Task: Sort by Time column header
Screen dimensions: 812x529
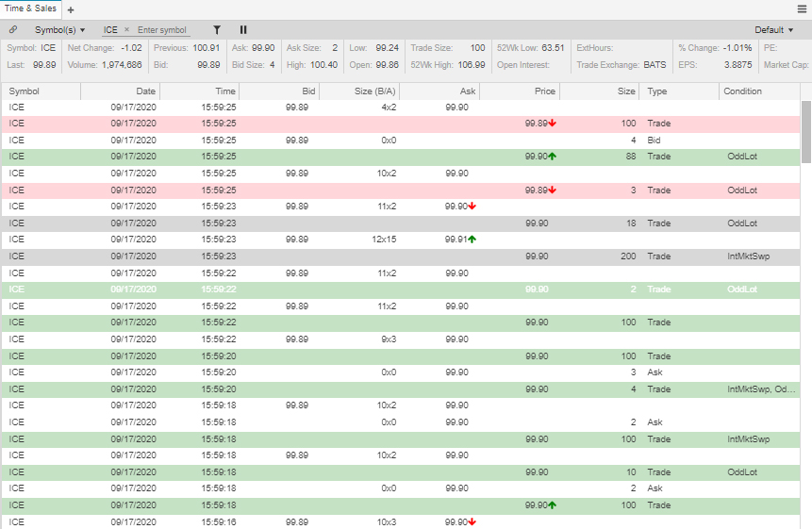Action: pos(199,91)
